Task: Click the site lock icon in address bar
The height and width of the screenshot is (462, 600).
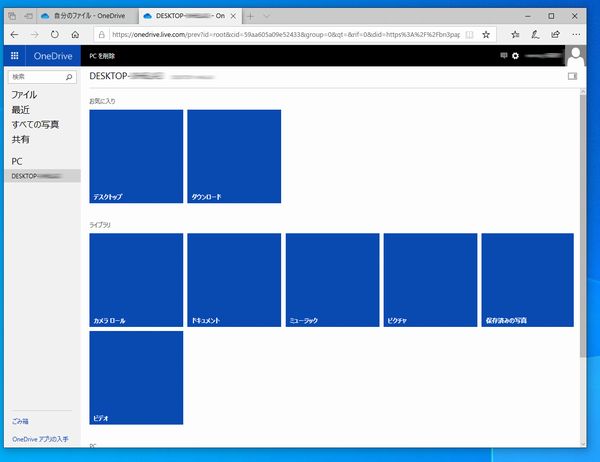Action: coord(102,35)
